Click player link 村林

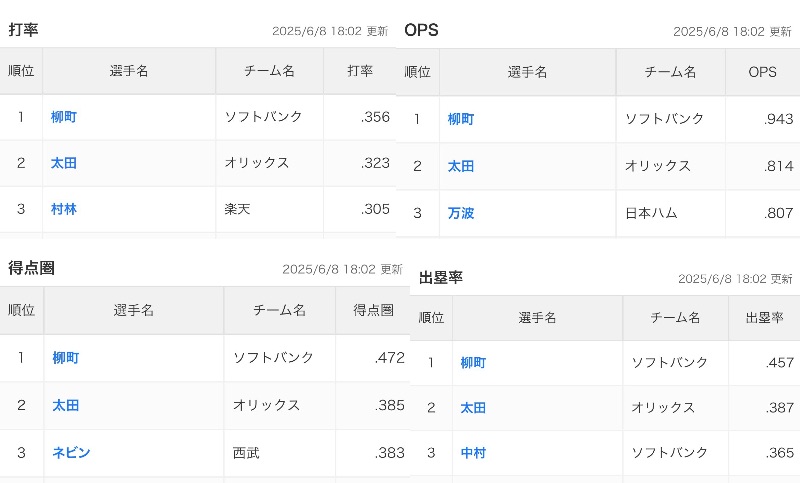[64, 209]
